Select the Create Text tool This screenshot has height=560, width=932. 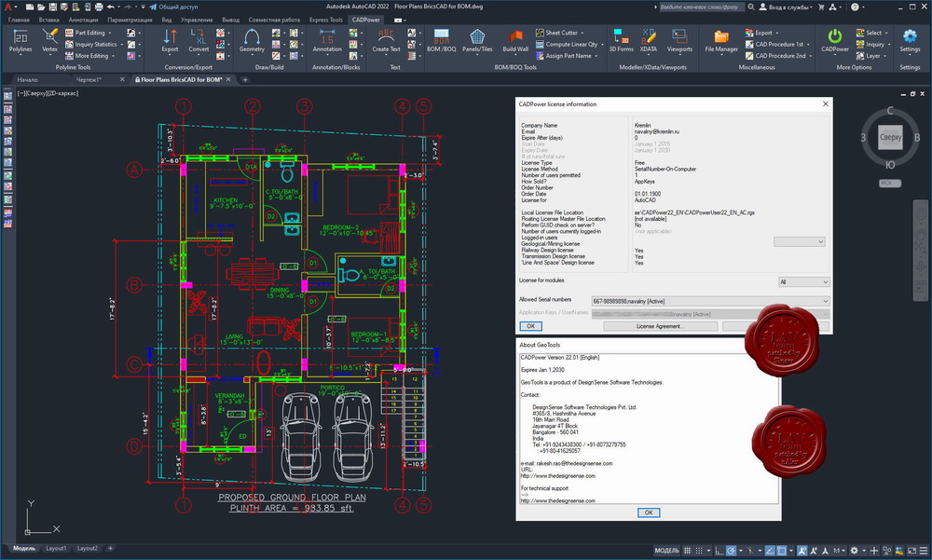click(x=387, y=40)
